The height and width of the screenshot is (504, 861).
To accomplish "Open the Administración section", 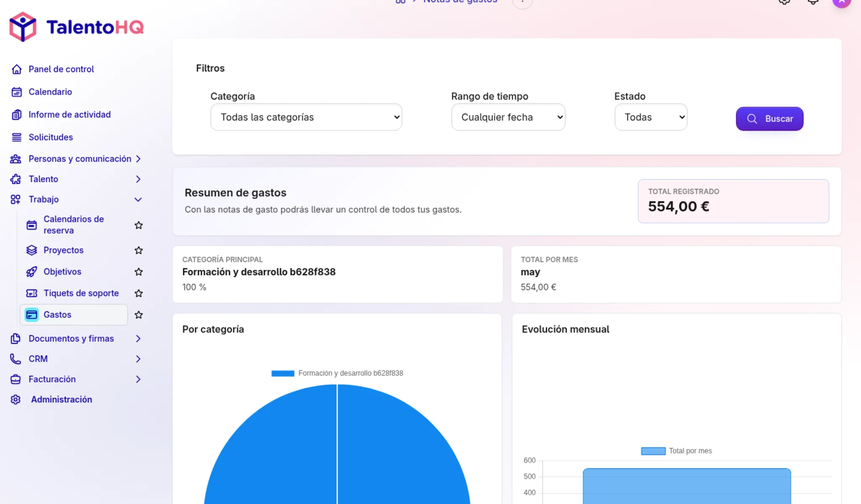I will (61, 399).
